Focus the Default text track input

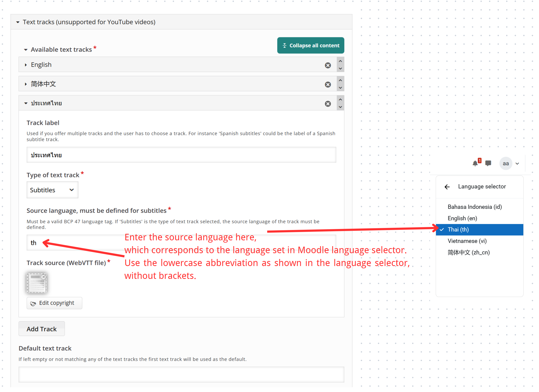181,375
